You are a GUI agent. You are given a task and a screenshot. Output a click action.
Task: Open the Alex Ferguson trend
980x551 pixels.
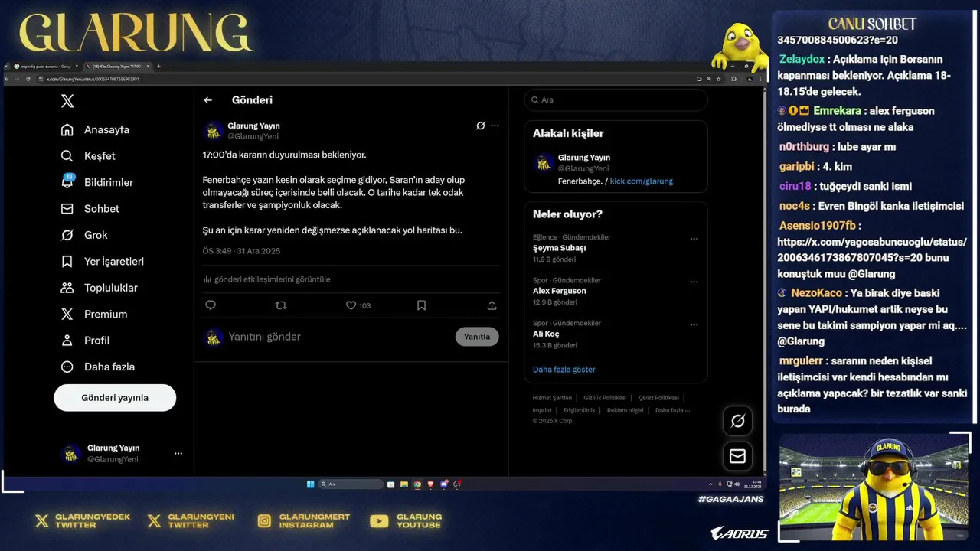[560, 291]
